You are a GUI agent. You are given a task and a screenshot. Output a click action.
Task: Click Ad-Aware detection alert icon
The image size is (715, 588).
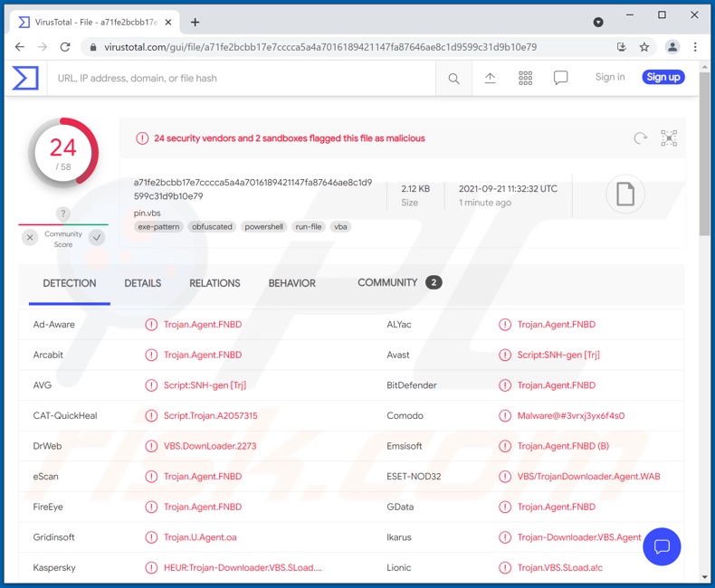point(151,325)
